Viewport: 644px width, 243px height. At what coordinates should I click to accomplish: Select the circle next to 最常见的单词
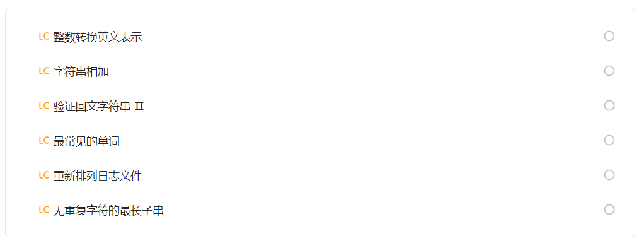pyautogui.click(x=609, y=140)
